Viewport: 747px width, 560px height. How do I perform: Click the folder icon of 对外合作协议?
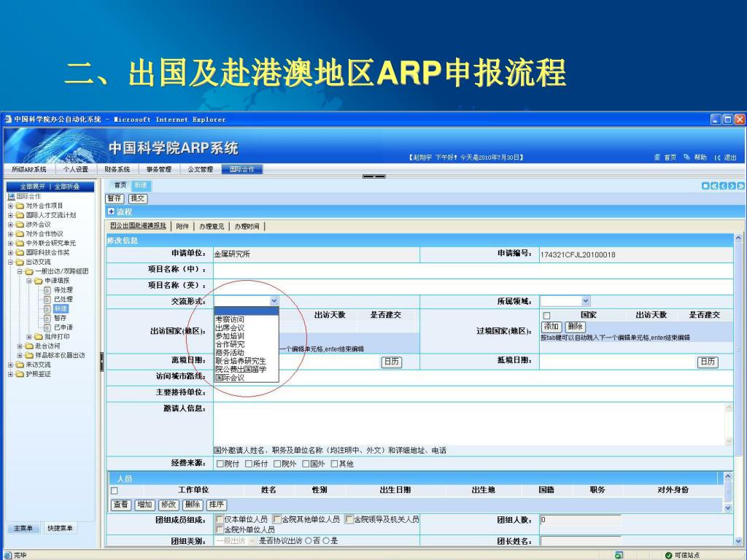[x=20, y=234]
